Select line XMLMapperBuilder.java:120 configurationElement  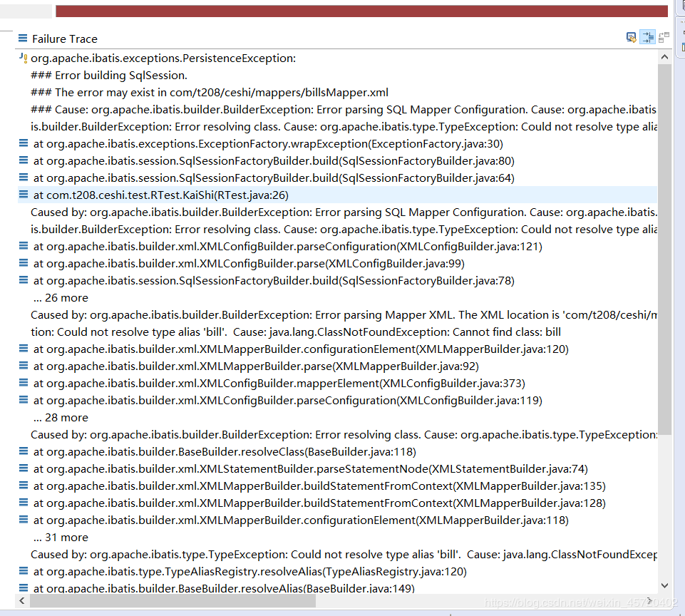[301, 349]
